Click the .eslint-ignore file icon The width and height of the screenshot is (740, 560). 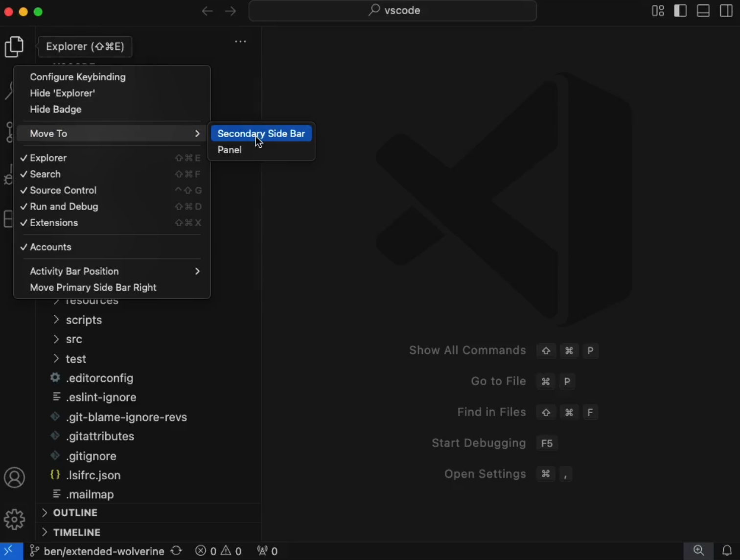[57, 397]
